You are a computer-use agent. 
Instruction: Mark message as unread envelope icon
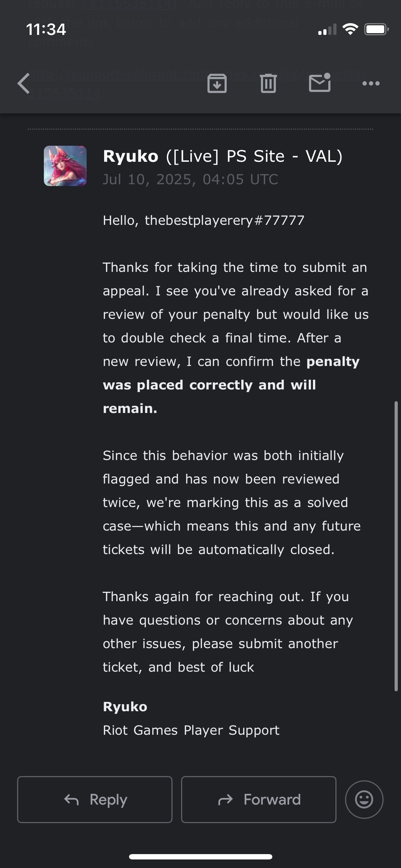tap(320, 83)
